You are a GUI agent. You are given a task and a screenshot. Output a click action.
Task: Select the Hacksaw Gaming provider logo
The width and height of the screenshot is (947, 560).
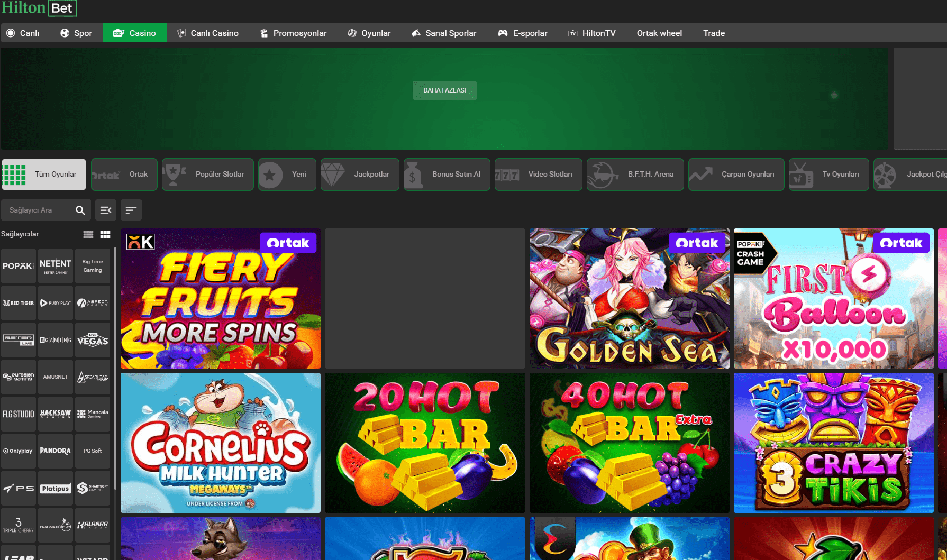pos(56,414)
